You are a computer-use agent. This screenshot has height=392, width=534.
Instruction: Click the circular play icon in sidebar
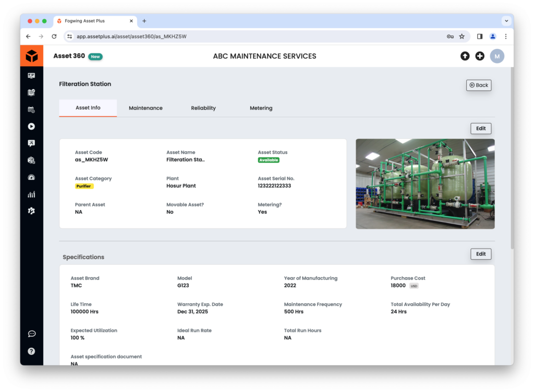pyautogui.click(x=31, y=127)
